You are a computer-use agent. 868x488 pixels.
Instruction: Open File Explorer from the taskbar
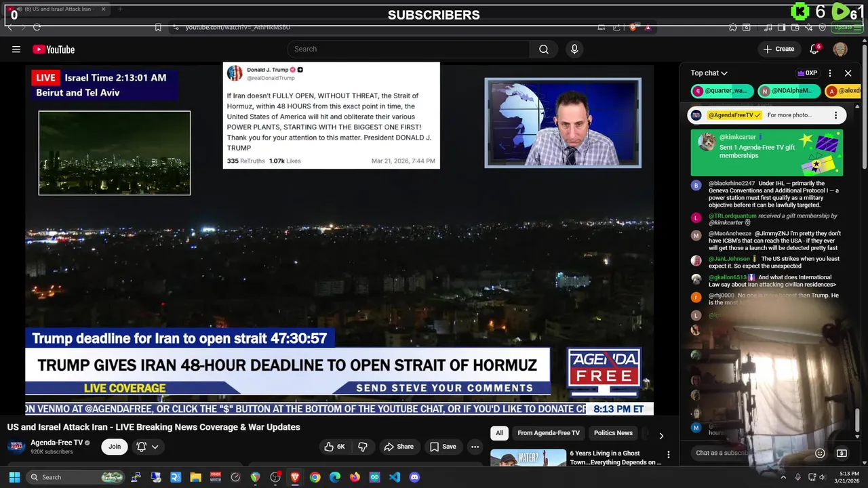(x=195, y=477)
